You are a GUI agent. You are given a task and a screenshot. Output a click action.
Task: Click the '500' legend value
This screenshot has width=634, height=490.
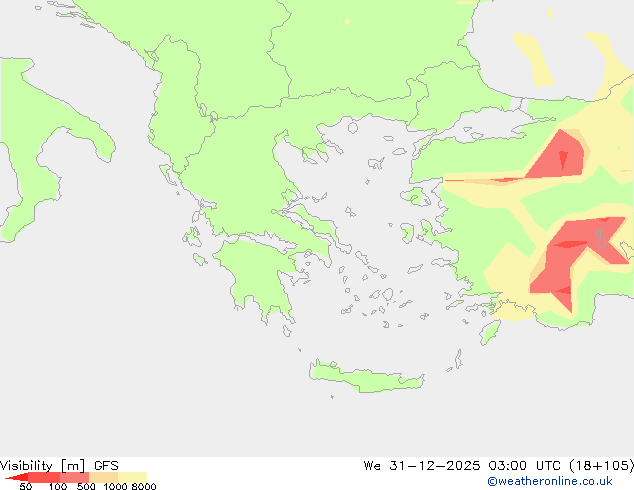86,486
